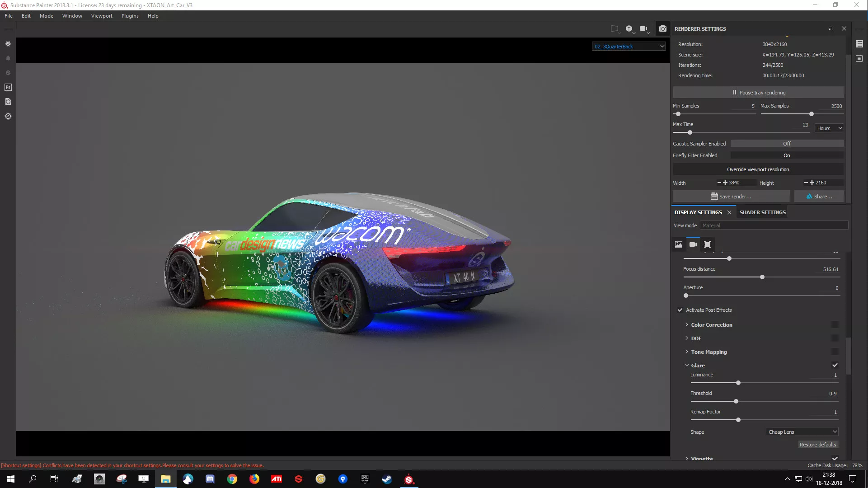This screenshot has width=868, height=488.
Task: Open the video camera viewport options icon
Action: coord(644,28)
